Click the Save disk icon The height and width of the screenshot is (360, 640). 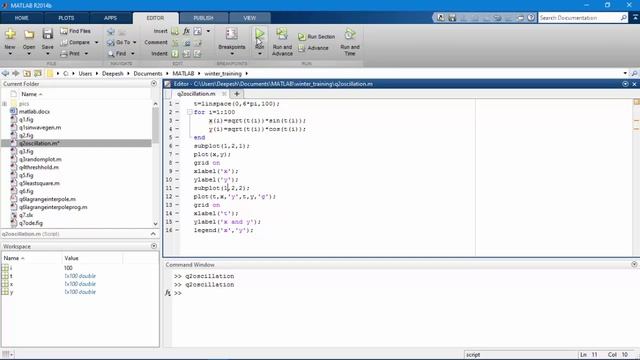click(48, 34)
